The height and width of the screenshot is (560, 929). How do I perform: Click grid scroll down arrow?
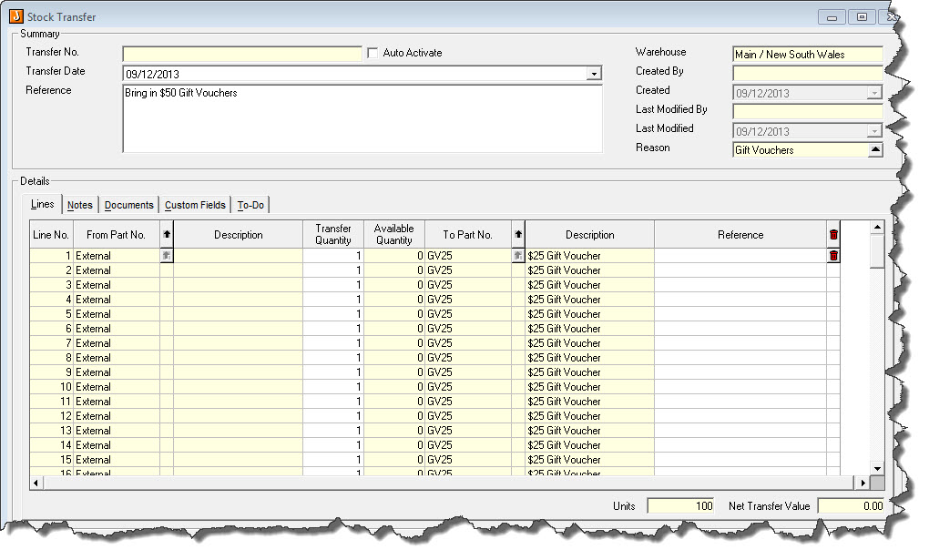pos(877,469)
